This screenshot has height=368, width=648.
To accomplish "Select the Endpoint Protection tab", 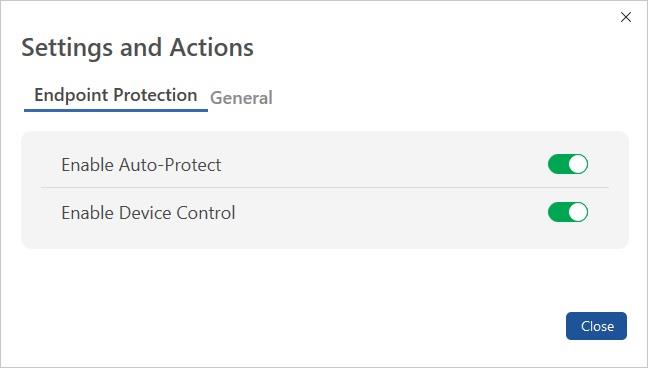I will click(x=116, y=95).
